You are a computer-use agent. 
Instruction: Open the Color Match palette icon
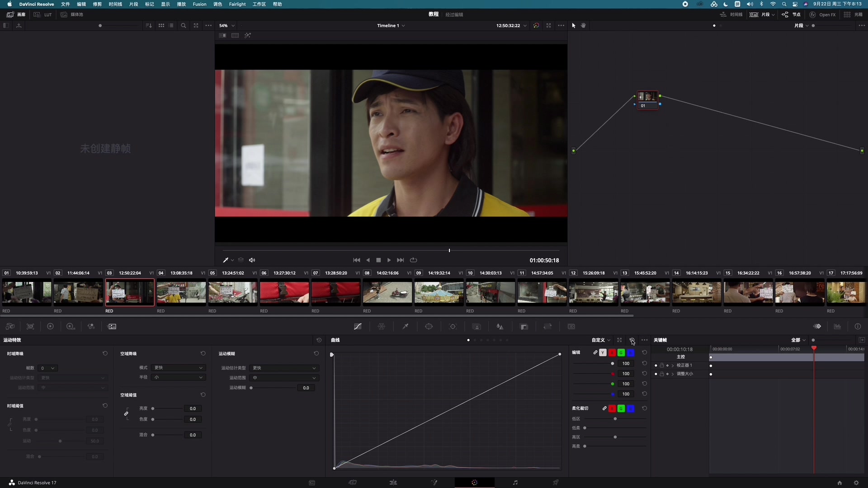30,327
